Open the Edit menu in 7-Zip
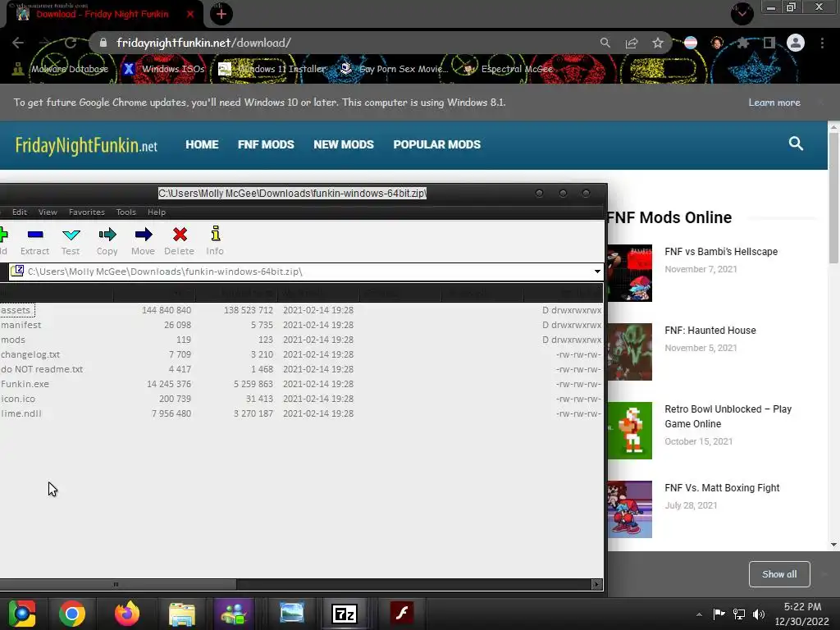The width and height of the screenshot is (840, 630). click(x=20, y=212)
